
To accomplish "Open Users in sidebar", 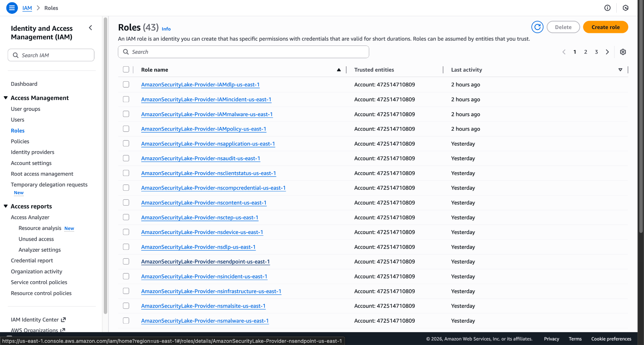I will 17,120.
